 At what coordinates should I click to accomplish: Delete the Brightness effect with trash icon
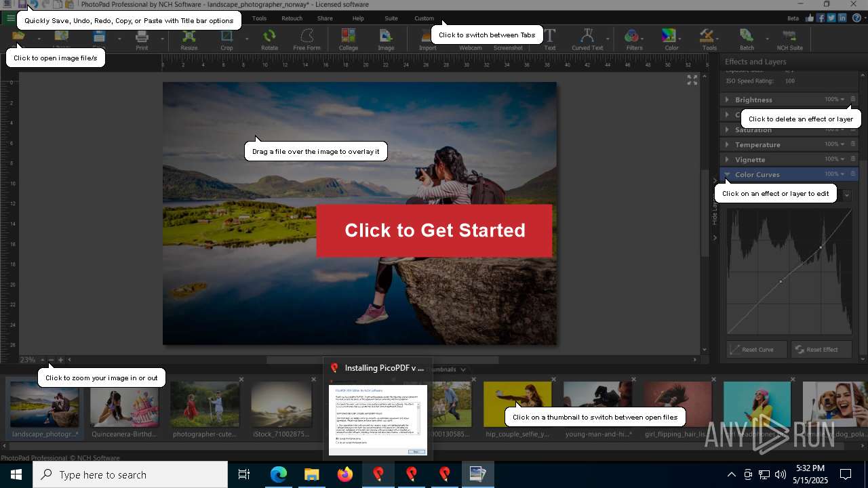pos(853,100)
